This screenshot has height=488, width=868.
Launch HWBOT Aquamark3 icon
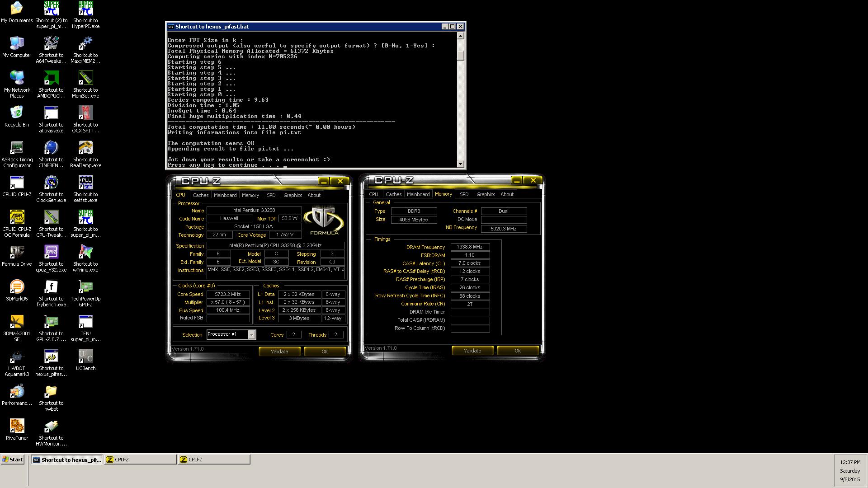point(17,363)
